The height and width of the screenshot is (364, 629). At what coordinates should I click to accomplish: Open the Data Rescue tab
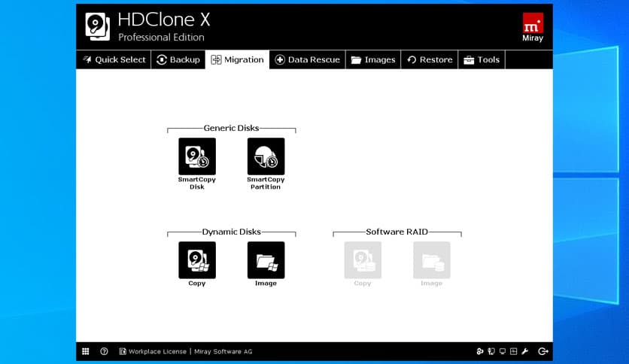click(x=307, y=59)
